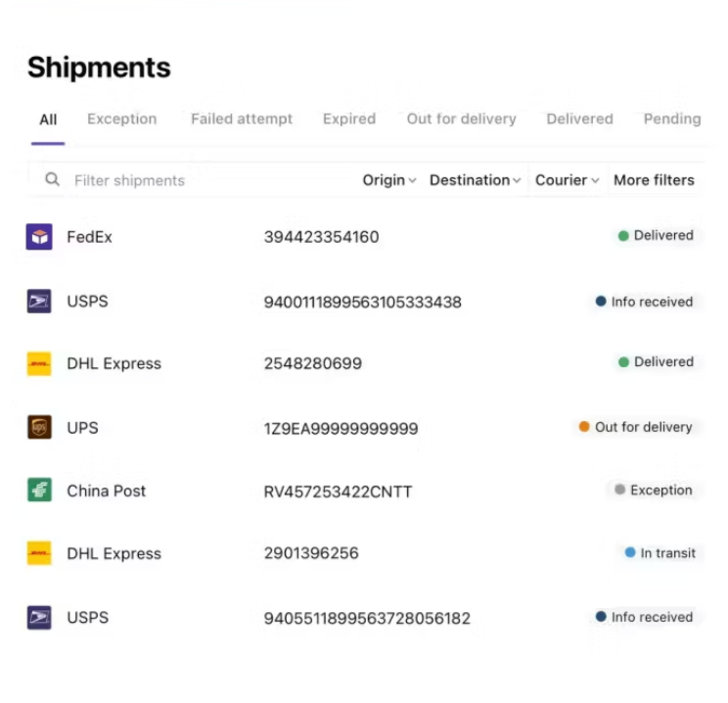Click DHL icon for shipment 2548280699
Screen dimensions: 728x703
[x=39, y=364]
